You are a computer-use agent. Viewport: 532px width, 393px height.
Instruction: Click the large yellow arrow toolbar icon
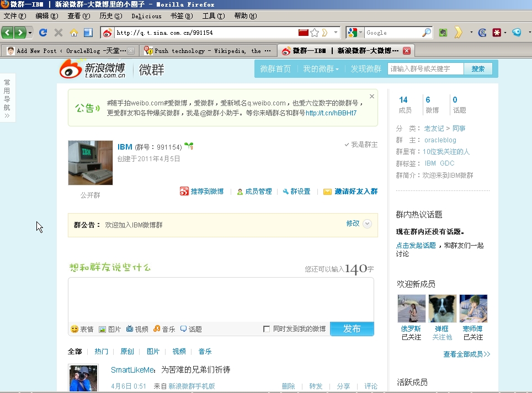[459, 33]
